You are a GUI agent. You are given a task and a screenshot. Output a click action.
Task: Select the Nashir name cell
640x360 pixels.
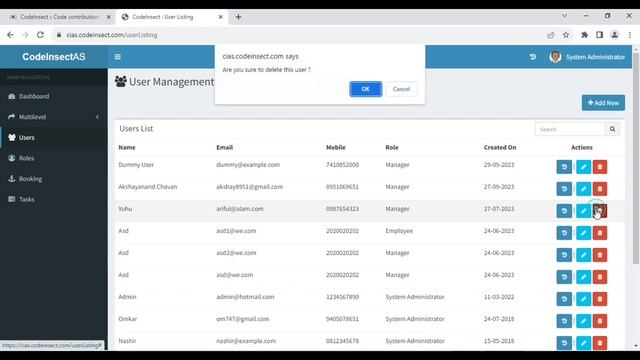(127, 341)
